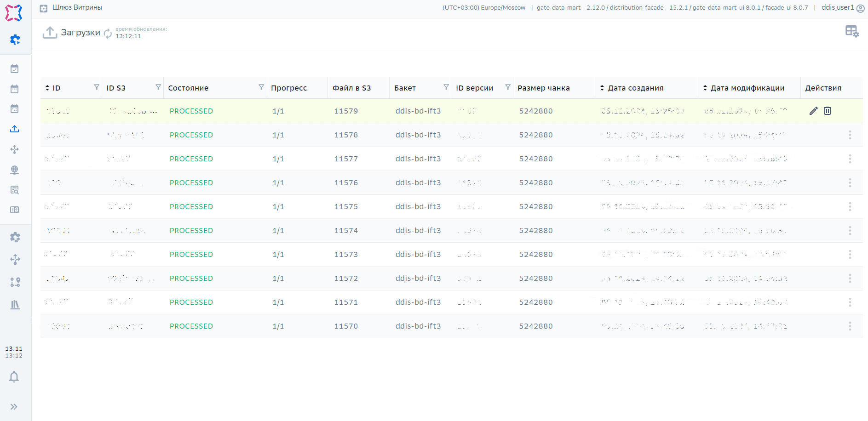Open actions menu for file 11570 row
The image size is (868, 421).
850,326
